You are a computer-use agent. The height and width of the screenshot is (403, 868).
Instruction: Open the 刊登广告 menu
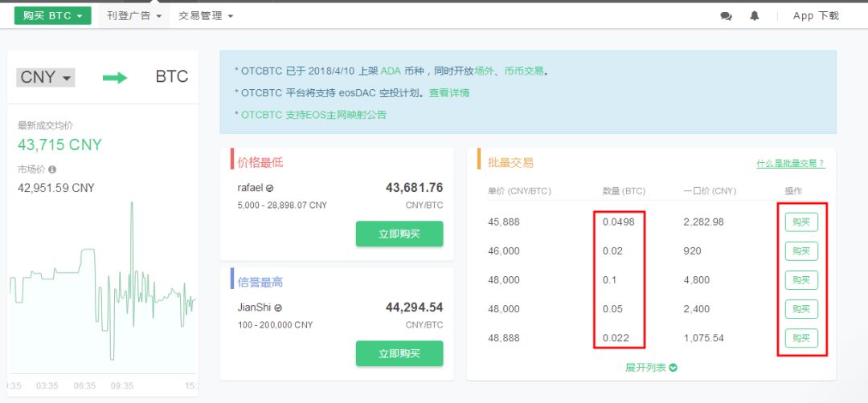(x=134, y=15)
